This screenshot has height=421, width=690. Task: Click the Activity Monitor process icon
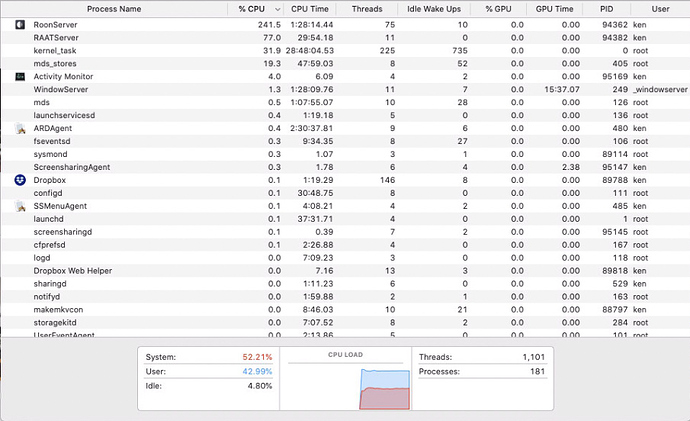(20, 77)
